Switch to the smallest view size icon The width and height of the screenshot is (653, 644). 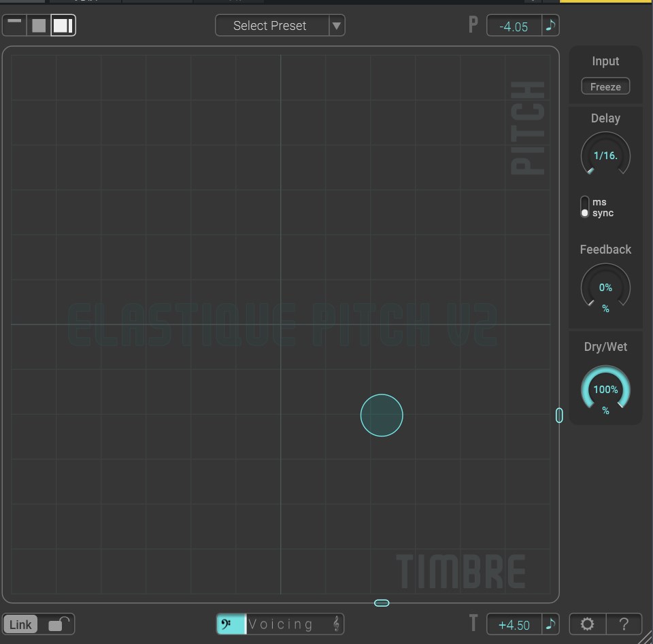click(x=14, y=25)
